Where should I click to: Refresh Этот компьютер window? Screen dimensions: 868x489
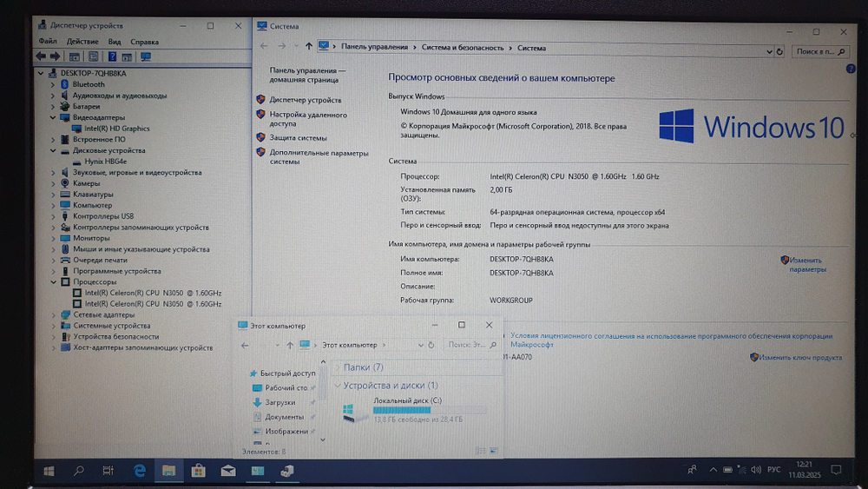[431, 345]
